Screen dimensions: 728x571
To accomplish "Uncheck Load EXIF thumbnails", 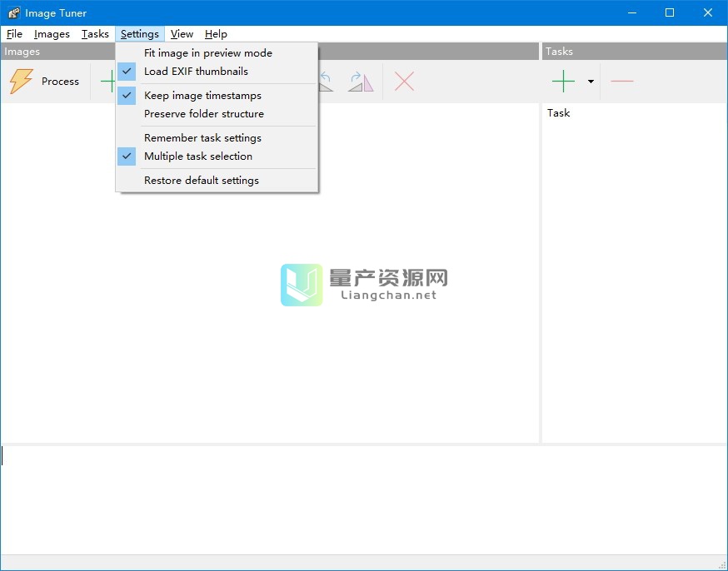I will 217,72.
